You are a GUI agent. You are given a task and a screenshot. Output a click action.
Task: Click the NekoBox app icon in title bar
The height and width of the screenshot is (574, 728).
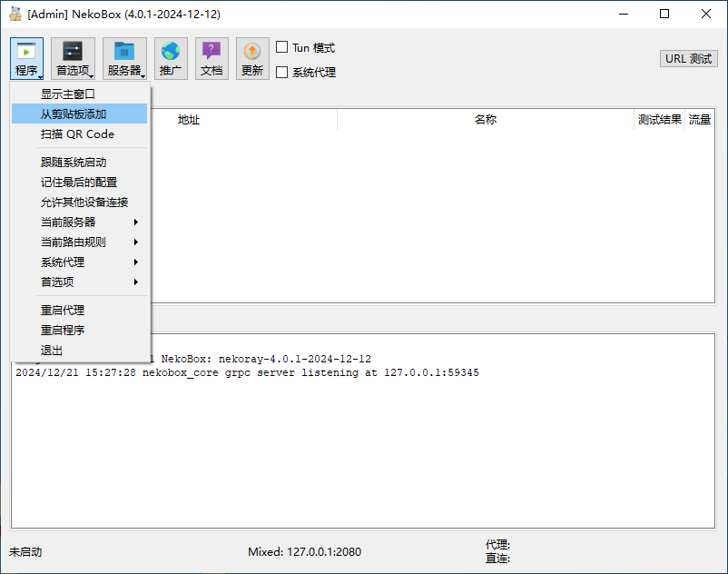pos(15,14)
